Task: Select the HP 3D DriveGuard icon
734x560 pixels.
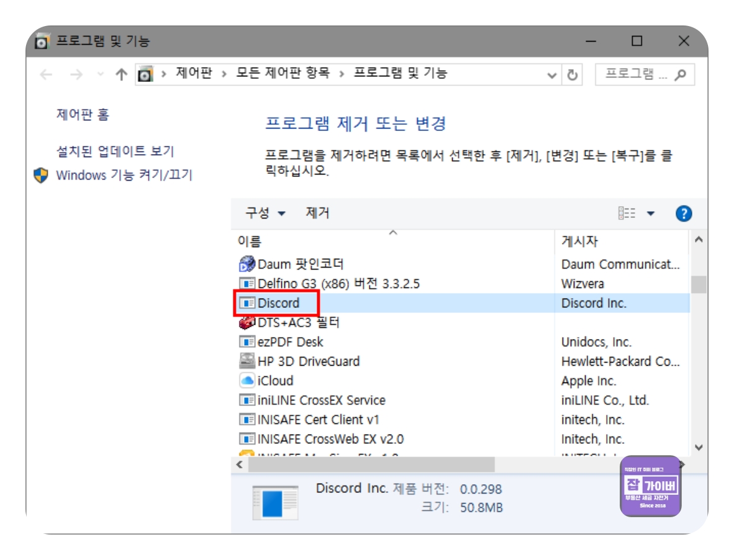Action: click(x=247, y=361)
